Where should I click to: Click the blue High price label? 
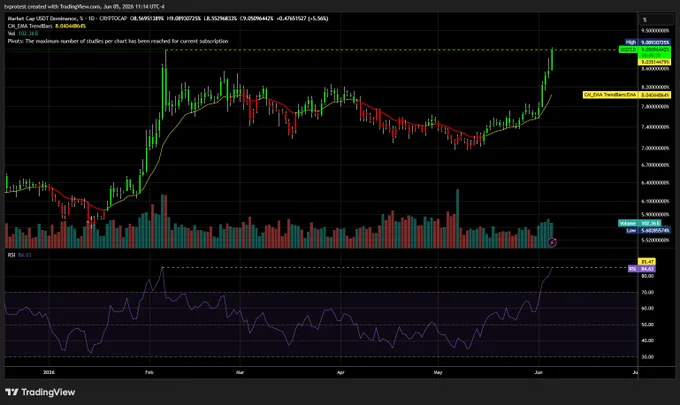647,42
